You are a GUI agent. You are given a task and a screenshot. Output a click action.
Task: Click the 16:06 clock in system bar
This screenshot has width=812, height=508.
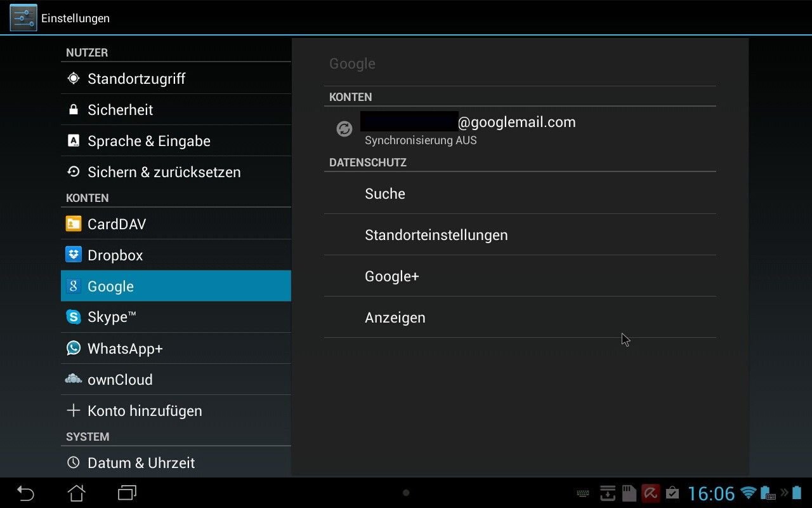(x=711, y=493)
